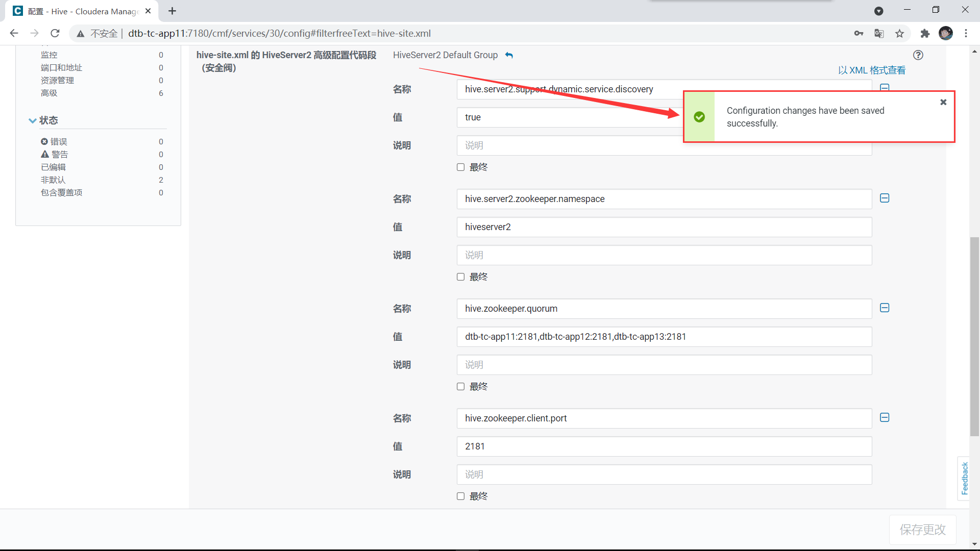
Task: Select the 已编辑 status filter
Action: coord(53,167)
